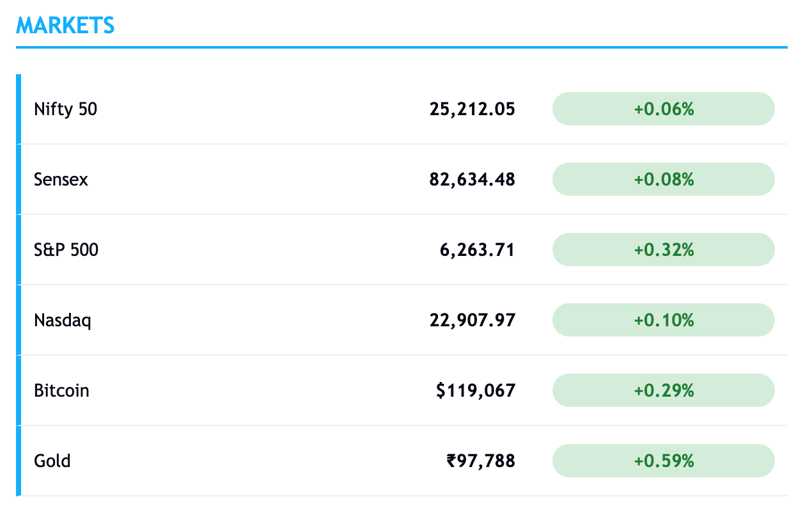The width and height of the screenshot is (812, 508).
Task: Click the S&P 500 value 6,263.71
Action: pyautogui.click(x=477, y=250)
